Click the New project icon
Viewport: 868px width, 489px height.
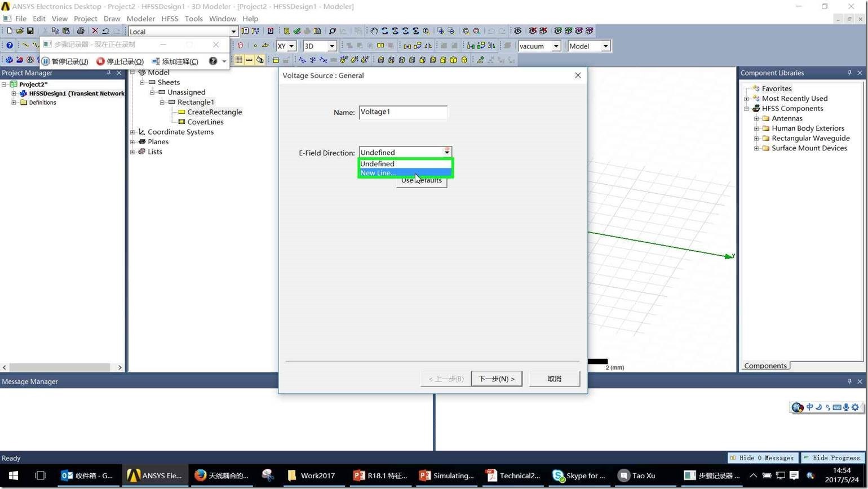click(x=9, y=31)
